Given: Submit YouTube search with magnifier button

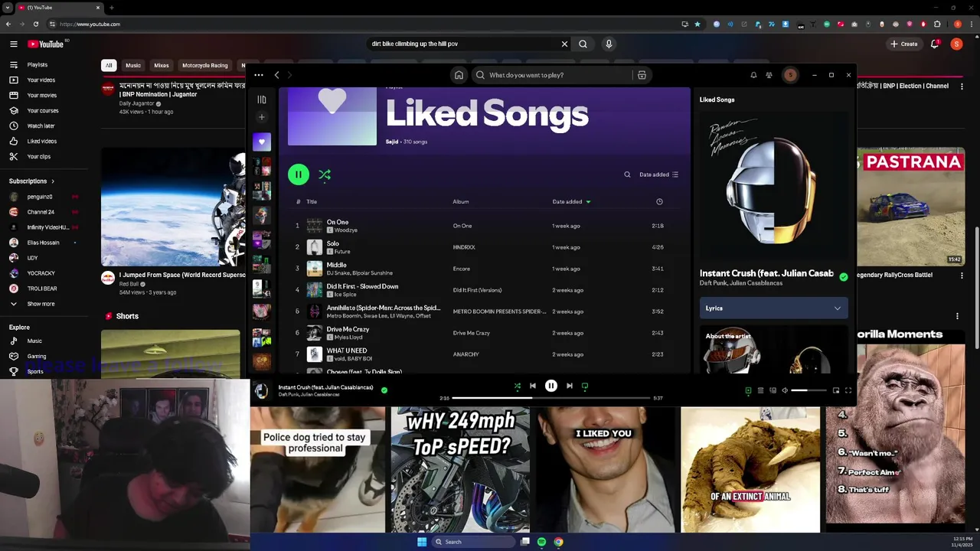Looking at the screenshot, I should click(583, 44).
